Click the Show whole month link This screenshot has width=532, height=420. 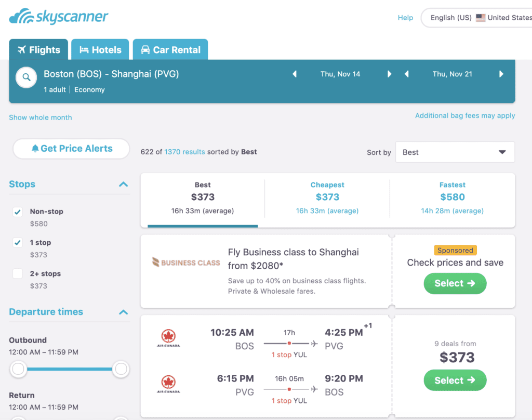[x=40, y=117]
